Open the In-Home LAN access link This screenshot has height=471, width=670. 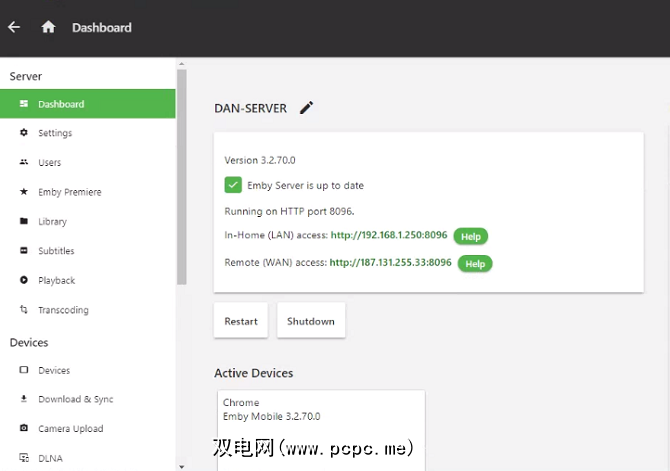pos(390,237)
